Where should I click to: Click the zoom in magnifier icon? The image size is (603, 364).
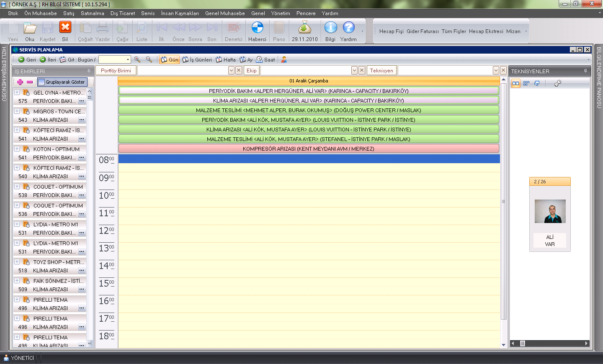pos(137,59)
